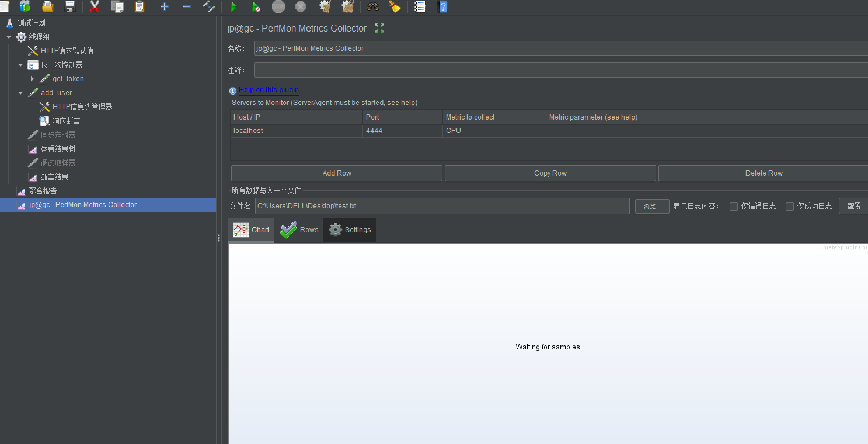Screen dimensions: 868x444
Task: Select the disabled 同步定时器 item
Action: pos(58,135)
